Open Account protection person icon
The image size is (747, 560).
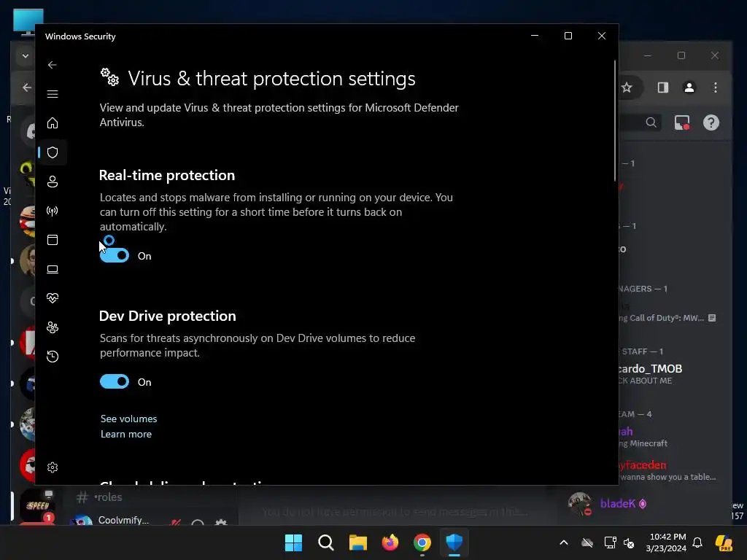pyautogui.click(x=53, y=182)
